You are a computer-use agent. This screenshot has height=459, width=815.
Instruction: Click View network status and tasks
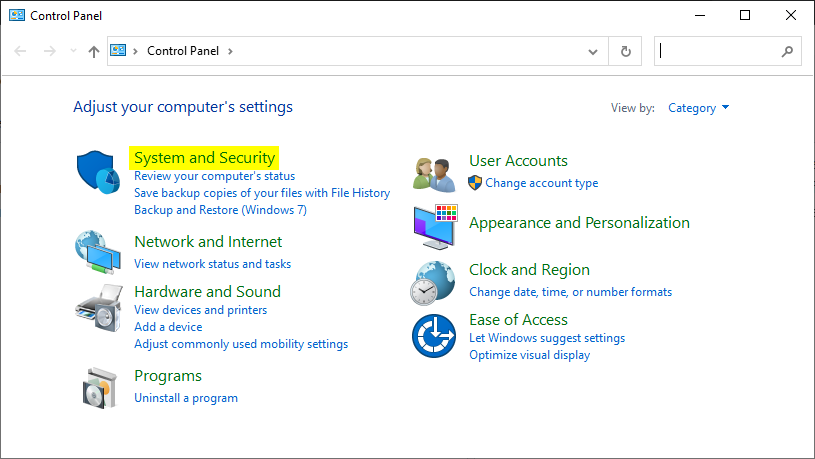(x=213, y=264)
